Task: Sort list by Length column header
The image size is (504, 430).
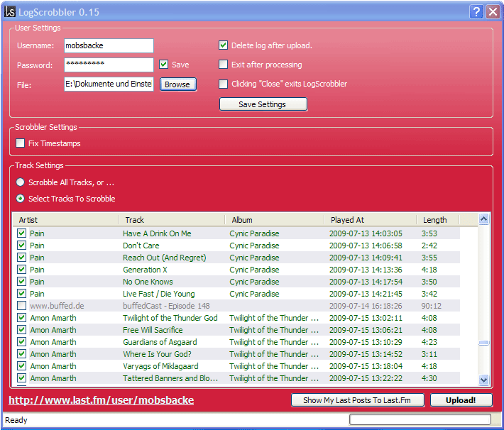Action: pyautogui.click(x=438, y=220)
